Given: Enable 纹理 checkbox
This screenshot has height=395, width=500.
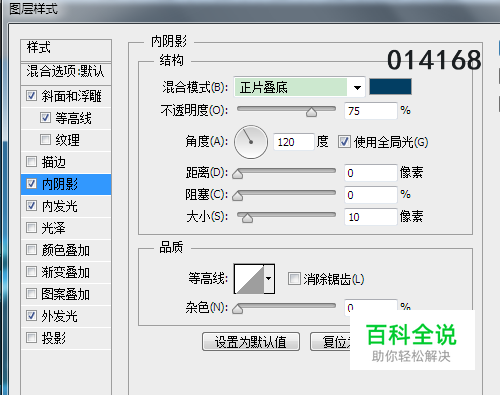Looking at the screenshot, I should [45, 140].
